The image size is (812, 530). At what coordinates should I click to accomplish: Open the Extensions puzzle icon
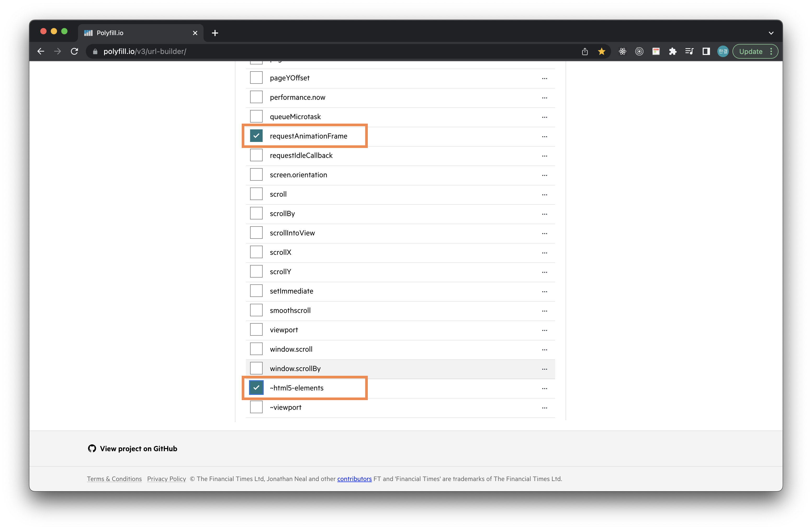pos(673,51)
